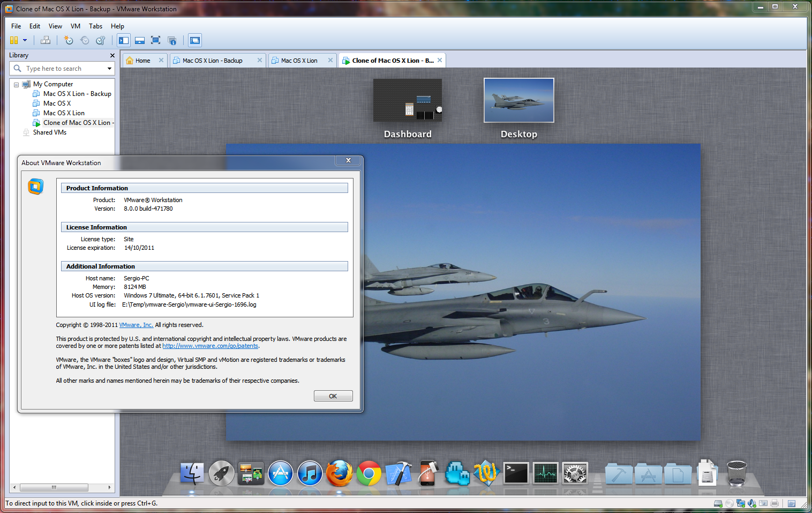Click the CD/DVD drive icon in status bar
The image size is (812, 513).
pos(730,503)
